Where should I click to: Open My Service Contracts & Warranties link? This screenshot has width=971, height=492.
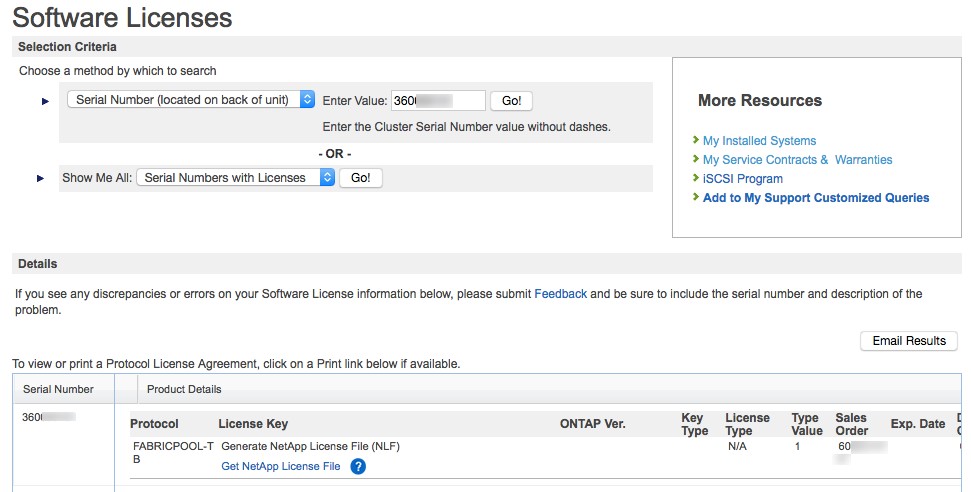point(797,160)
